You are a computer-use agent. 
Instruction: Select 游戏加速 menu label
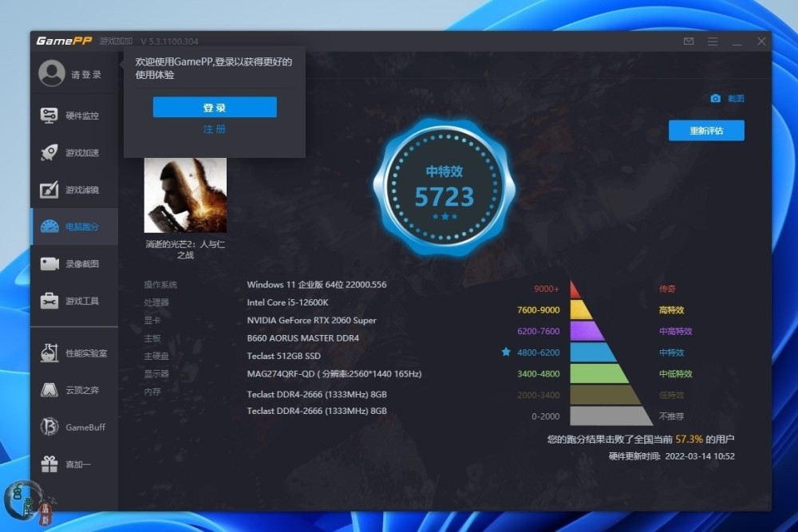(x=82, y=152)
